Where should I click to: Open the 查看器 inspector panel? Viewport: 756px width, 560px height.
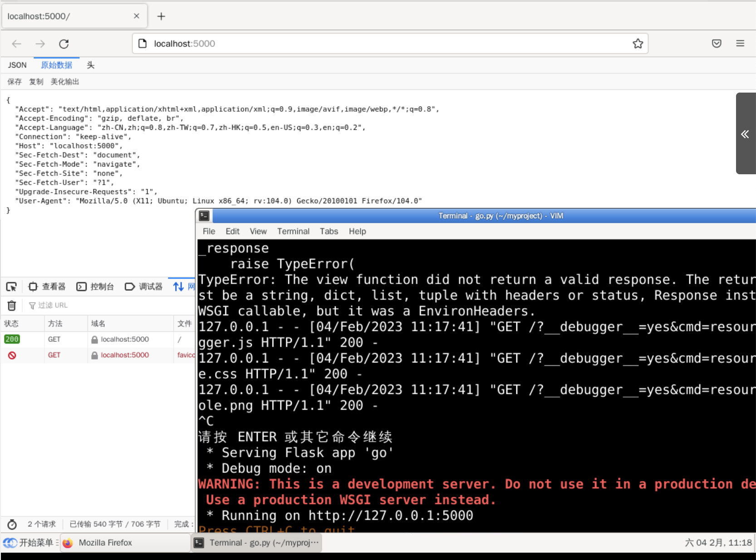coord(47,287)
